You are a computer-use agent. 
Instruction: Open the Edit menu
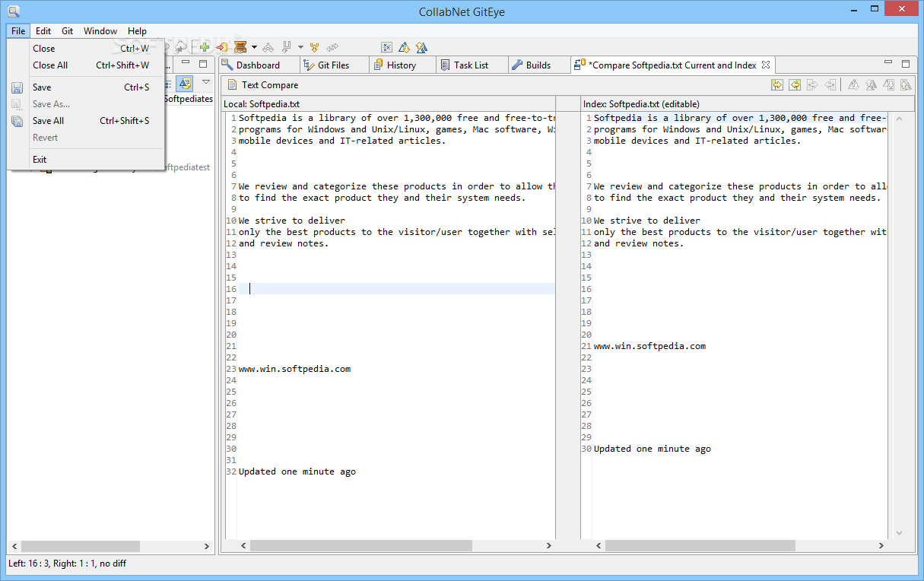point(43,31)
